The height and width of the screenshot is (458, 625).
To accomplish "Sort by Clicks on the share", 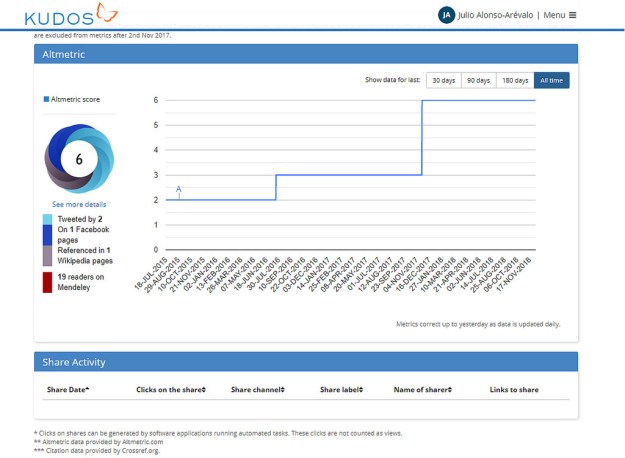I will point(171,389).
